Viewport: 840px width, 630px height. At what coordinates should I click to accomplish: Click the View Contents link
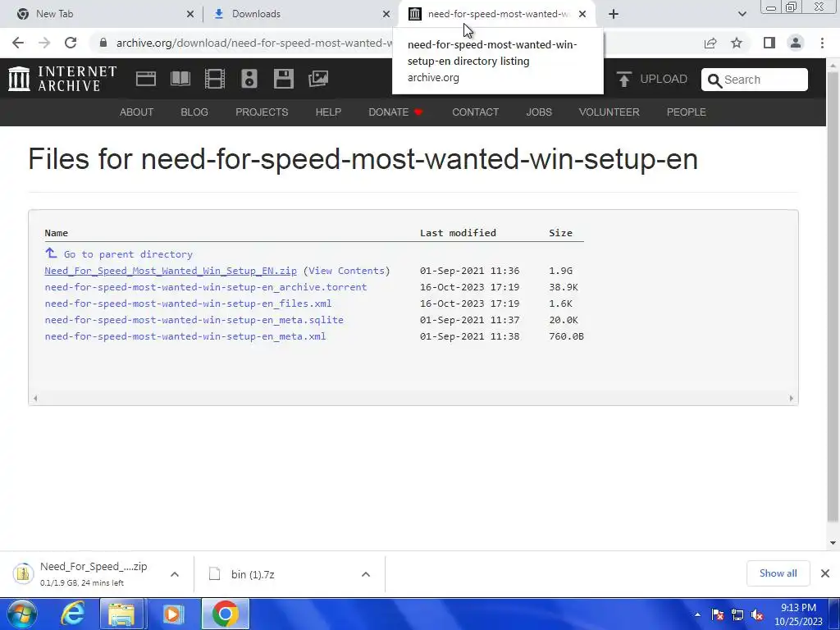point(346,271)
